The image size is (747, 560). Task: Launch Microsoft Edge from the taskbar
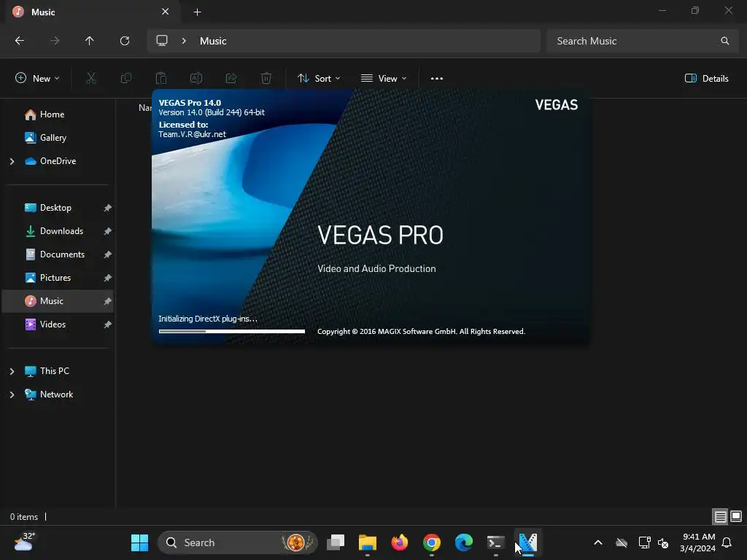click(x=463, y=542)
